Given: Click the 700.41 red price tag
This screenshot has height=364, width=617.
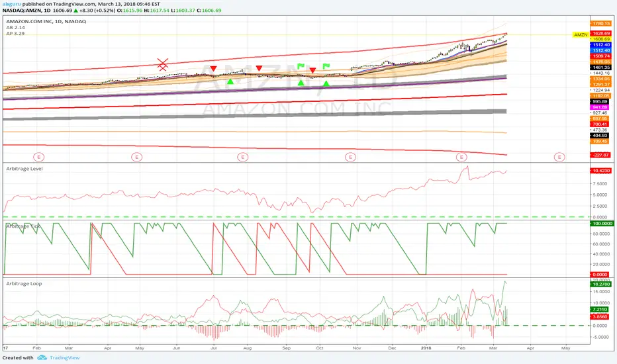Looking at the screenshot, I should pyautogui.click(x=600, y=124).
